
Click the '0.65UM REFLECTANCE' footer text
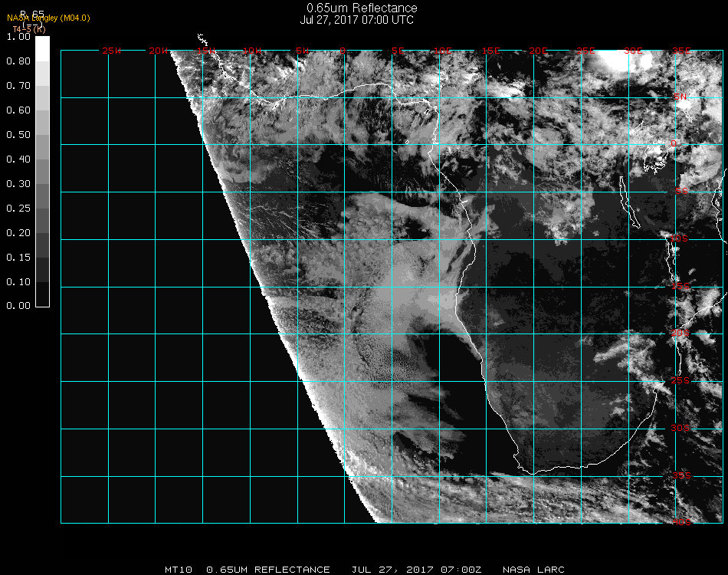click(268, 570)
